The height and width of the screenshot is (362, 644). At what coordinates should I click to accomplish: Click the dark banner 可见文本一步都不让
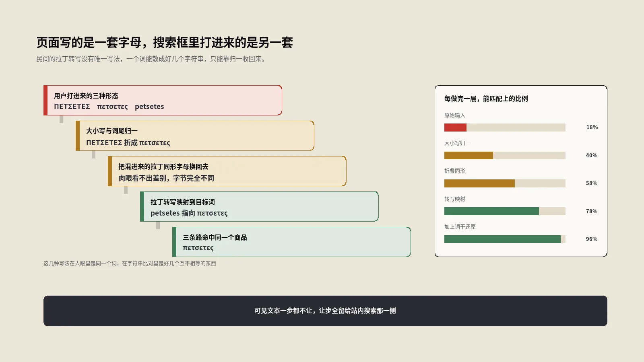(x=325, y=311)
